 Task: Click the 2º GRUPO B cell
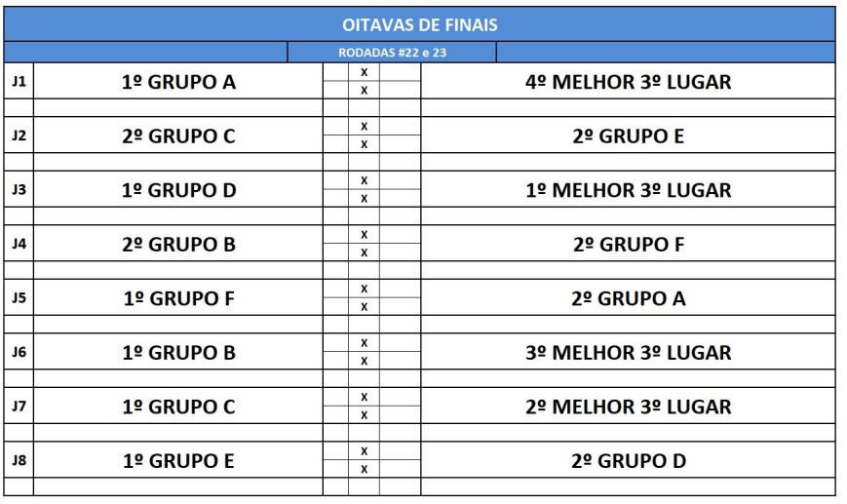click(178, 244)
